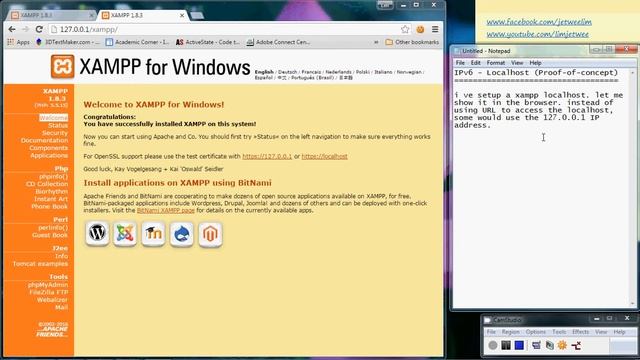Screen dimensions: 640x360
Task: Open the Apps bookmarks shortcut
Action: [x=18, y=42]
